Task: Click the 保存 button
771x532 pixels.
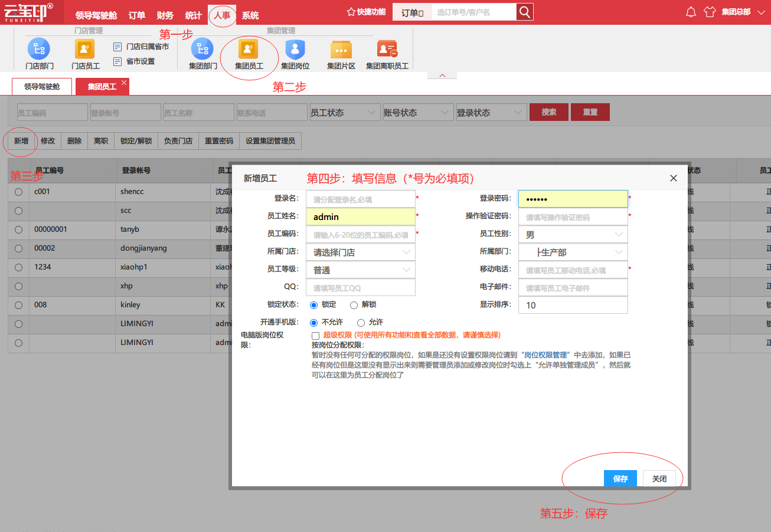Action: click(620, 479)
